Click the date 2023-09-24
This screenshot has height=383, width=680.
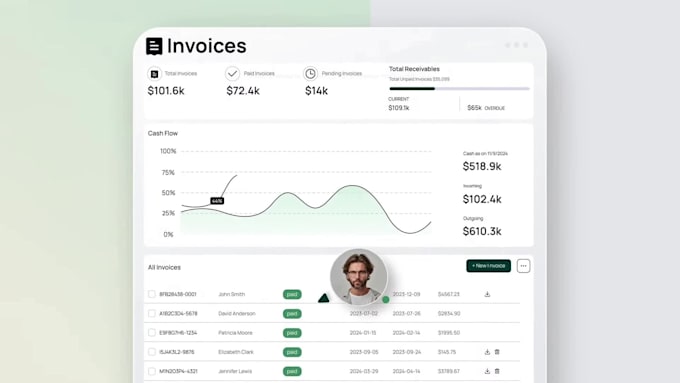(407, 352)
